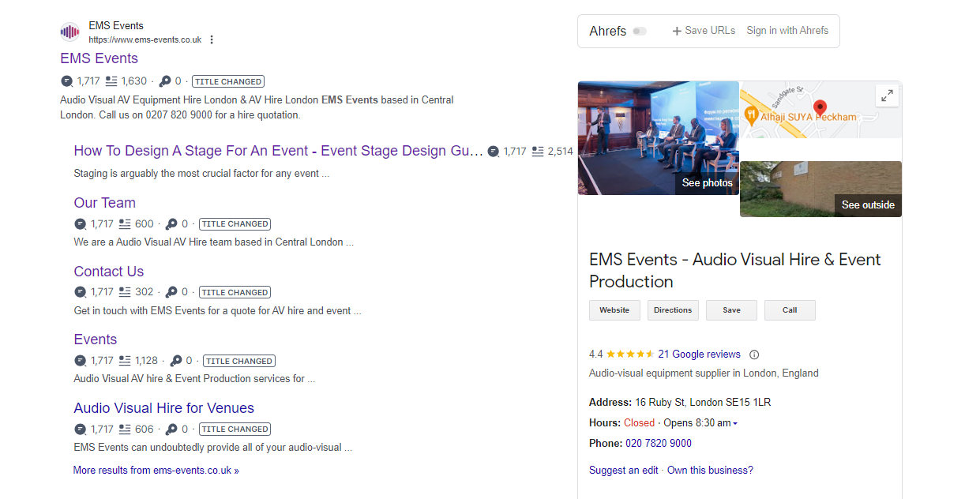Open See outside street view thumbnail
980x499 pixels.
820,189
